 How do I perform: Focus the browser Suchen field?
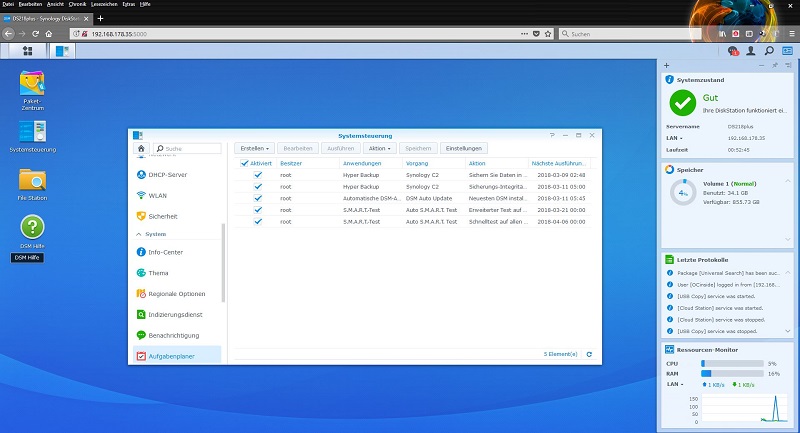point(631,34)
